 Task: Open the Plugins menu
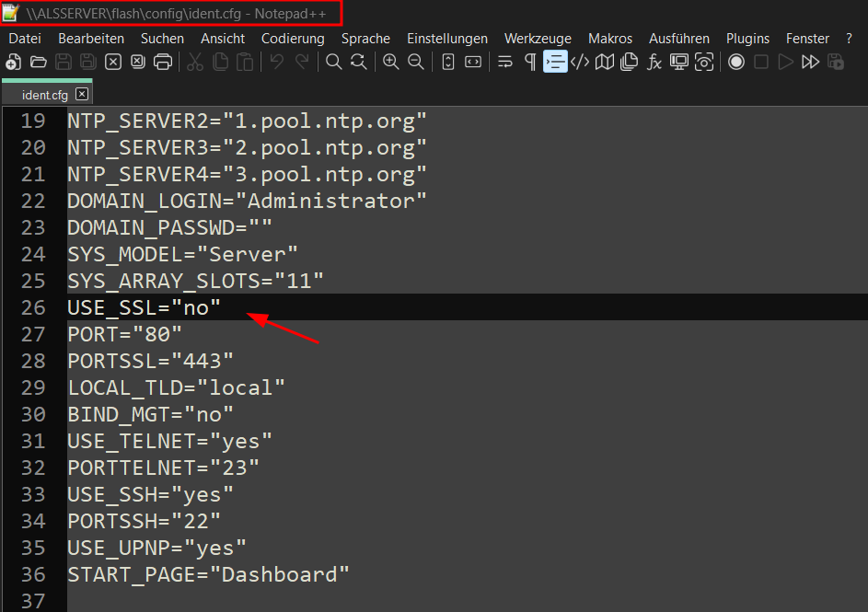[x=747, y=39]
